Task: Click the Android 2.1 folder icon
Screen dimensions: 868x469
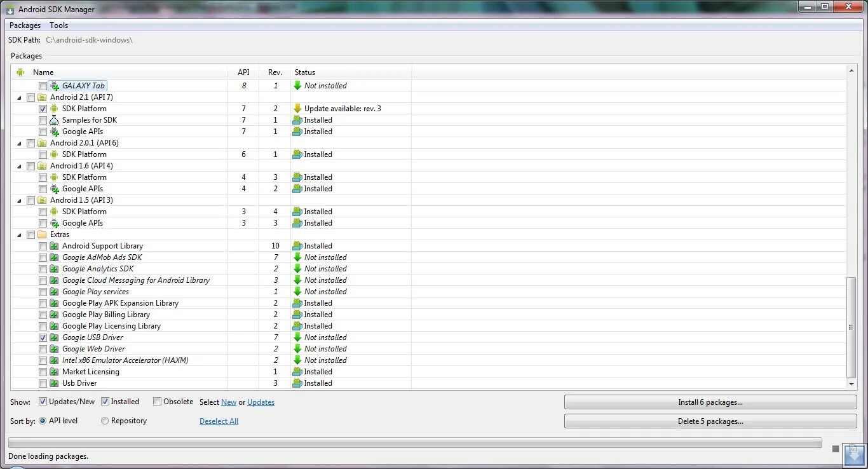Action: pyautogui.click(x=42, y=97)
